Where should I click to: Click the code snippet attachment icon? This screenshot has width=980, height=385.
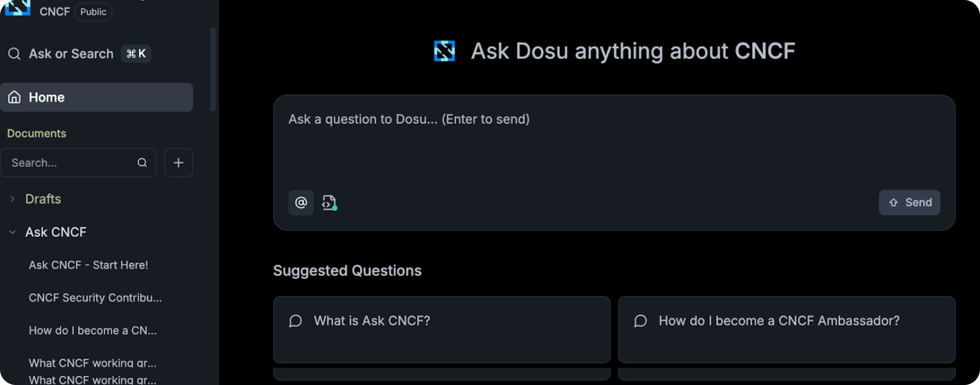[x=329, y=202]
